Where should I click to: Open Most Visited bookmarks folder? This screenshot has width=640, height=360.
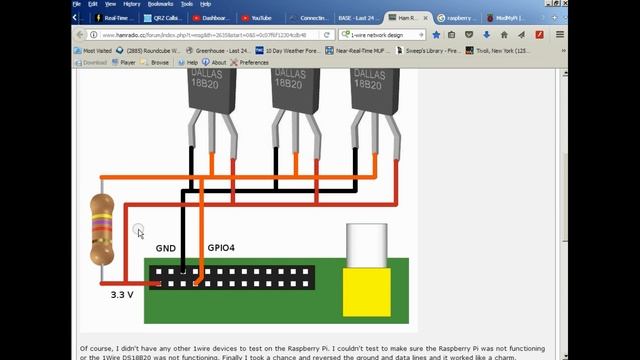[x=93, y=51]
